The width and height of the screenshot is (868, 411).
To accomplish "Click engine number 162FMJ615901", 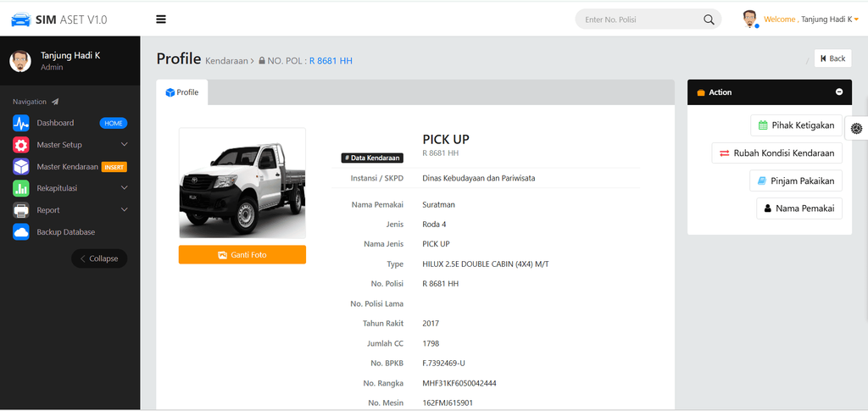I will click(448, 403).
